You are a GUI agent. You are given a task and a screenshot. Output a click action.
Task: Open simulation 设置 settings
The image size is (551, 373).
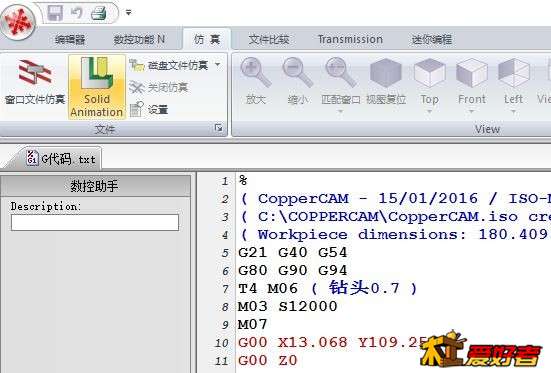149,110
